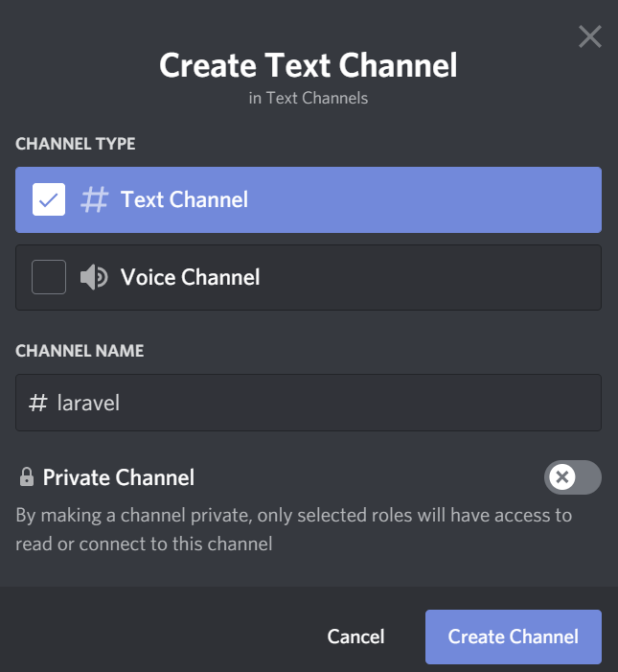This screenshot has height=672, width=618.
Task: Enable the Private Channel switch
Action: 573,476
